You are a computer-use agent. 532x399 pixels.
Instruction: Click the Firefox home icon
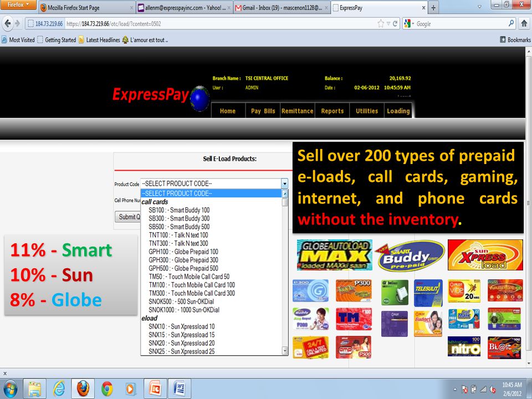[524, 23]
